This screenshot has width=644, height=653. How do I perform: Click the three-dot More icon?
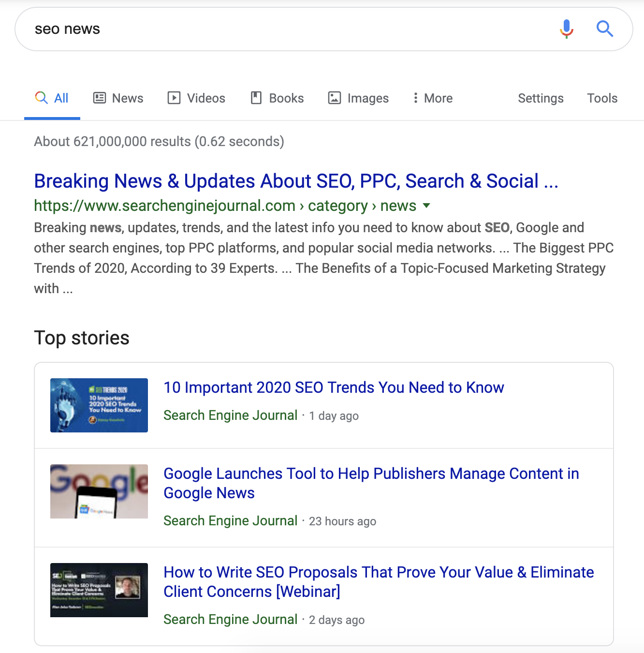(x=415, y=98)
